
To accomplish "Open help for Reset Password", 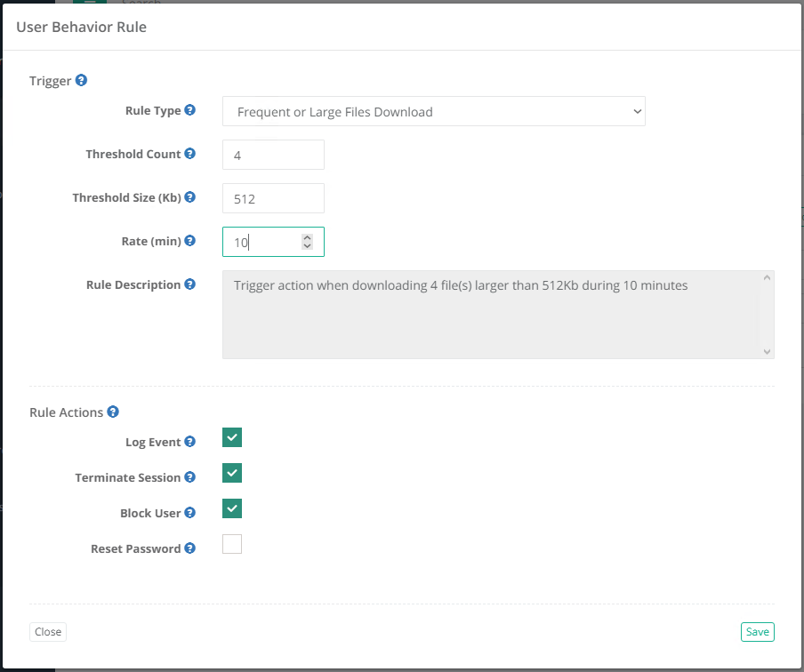I will coord(191,548).
